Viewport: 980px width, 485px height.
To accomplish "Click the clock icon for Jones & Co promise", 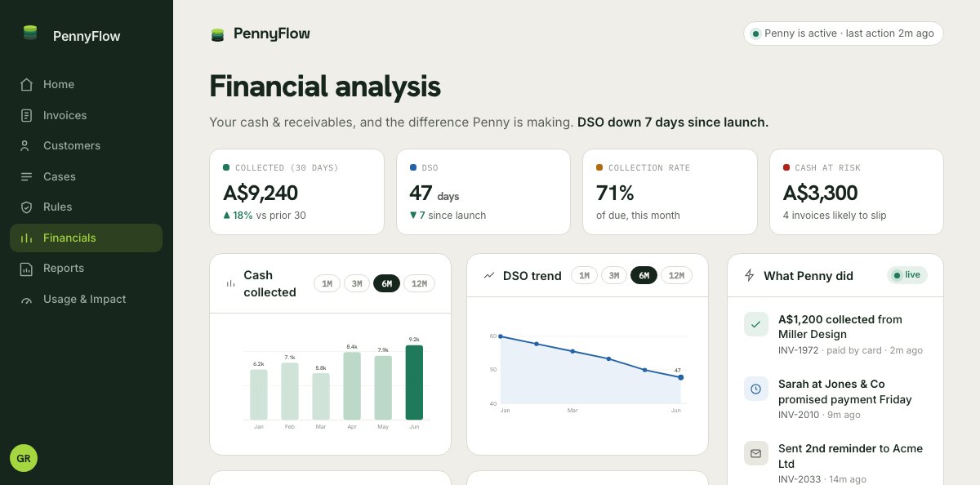I will point(756,389).
